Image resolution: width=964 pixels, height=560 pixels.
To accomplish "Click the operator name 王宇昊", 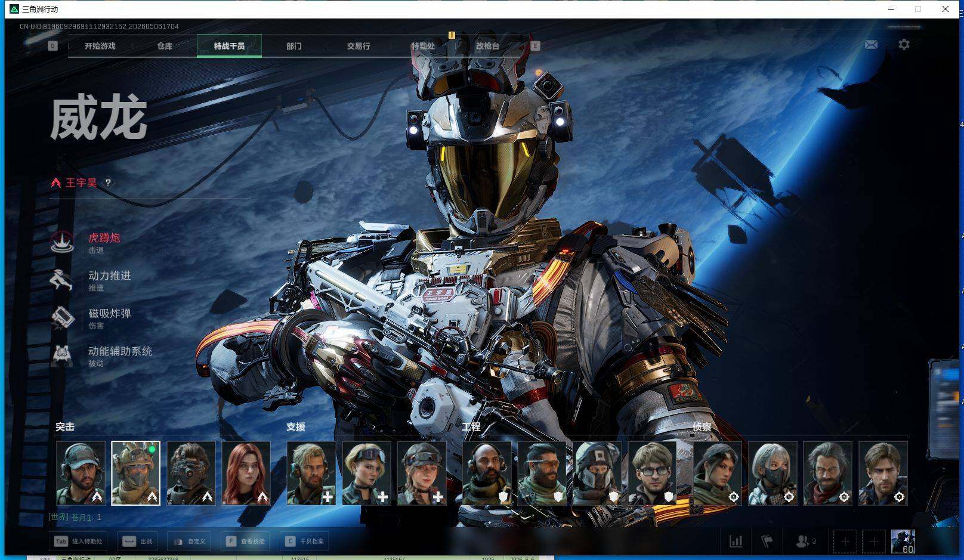I will coord(81,182).
